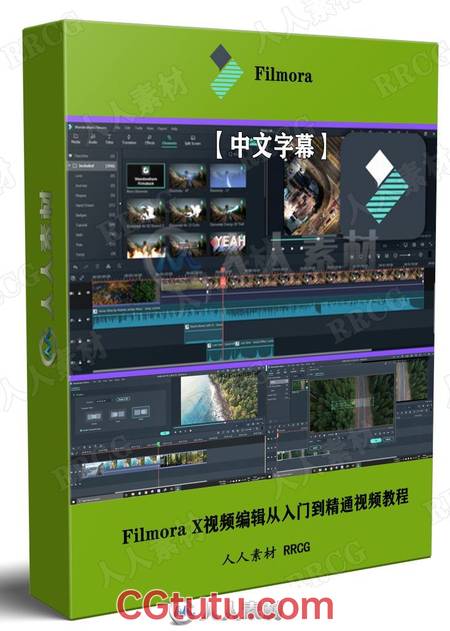Select the Titles toolbar icon
The image size is (450, 631).
pyautogui.click(x=109, y=140)
